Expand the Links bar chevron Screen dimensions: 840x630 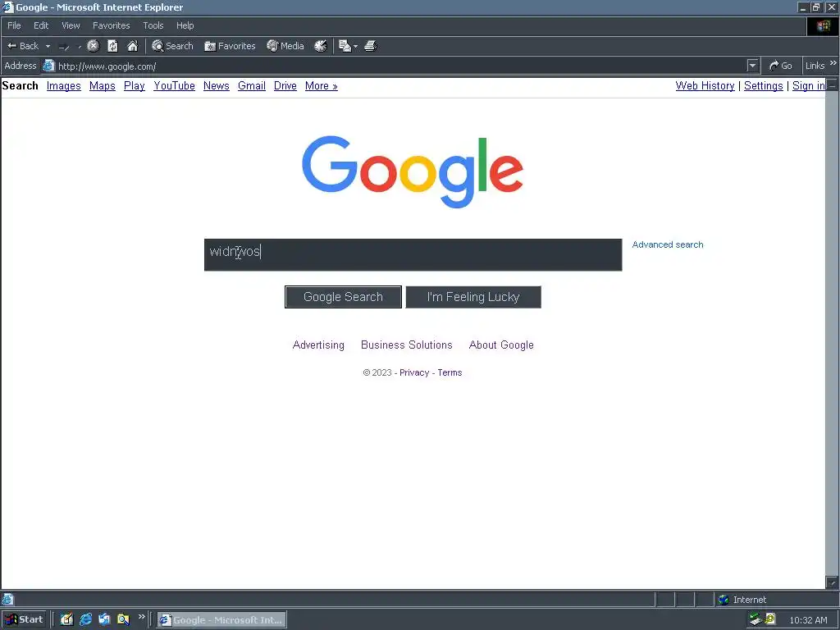point(833,63)
